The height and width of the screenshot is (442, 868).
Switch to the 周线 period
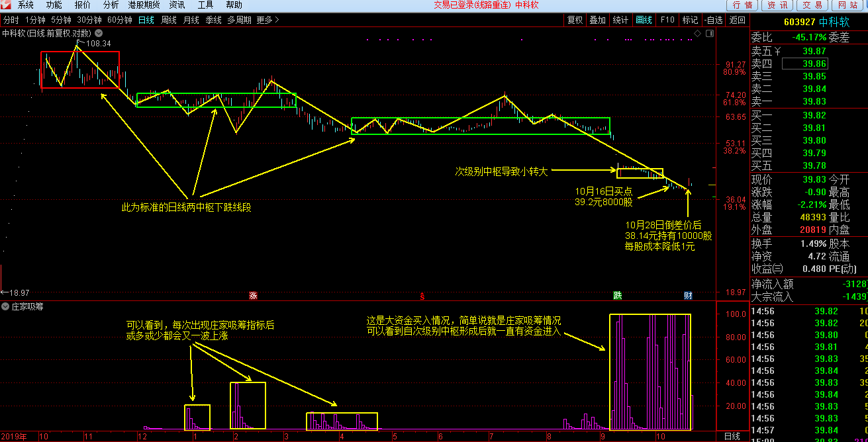(x=169, y=20)
